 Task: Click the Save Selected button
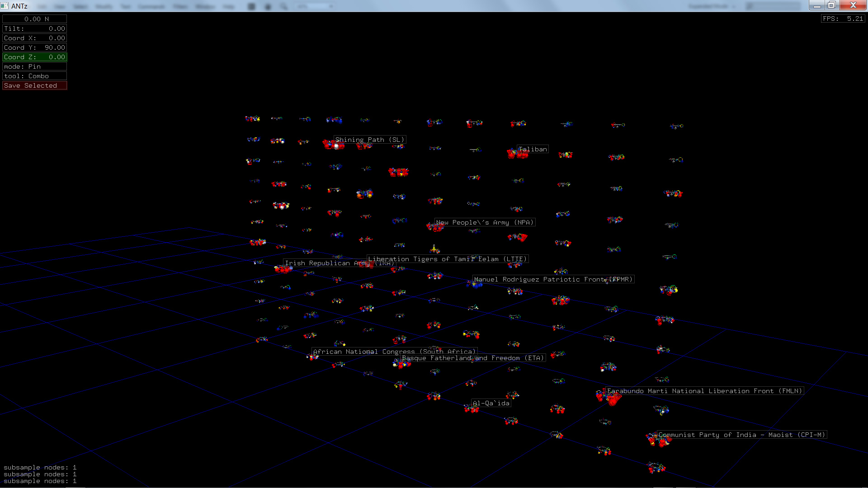pos(34,85)
